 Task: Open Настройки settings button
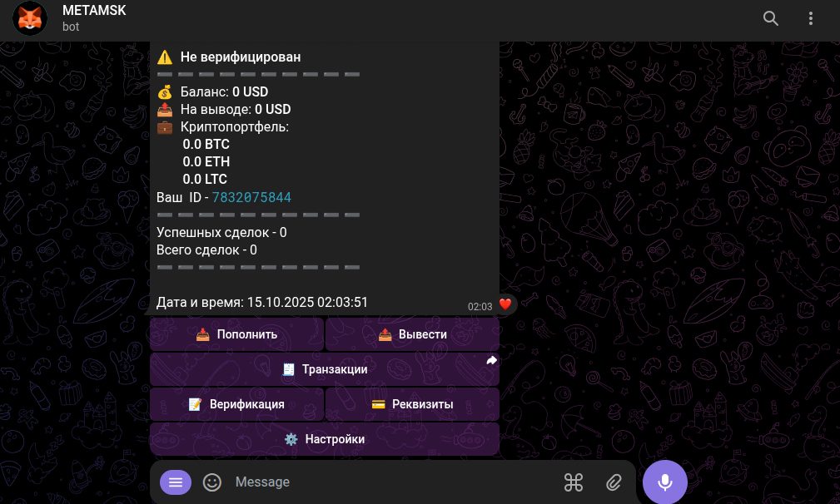325,439
